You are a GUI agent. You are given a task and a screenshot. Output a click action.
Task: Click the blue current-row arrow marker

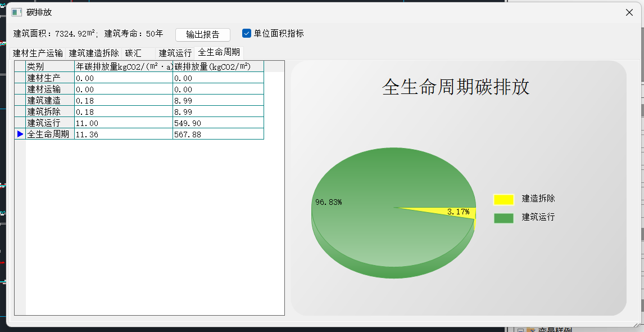tap(20, 134)
